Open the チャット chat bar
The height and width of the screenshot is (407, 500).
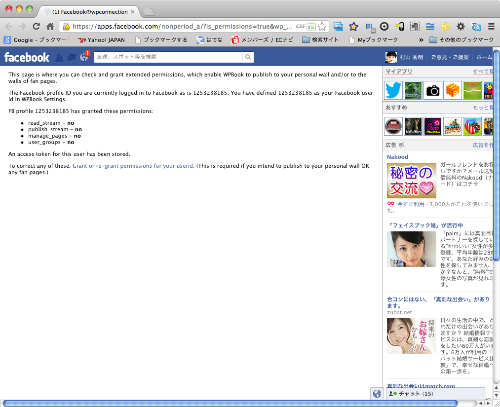point(435,394)
